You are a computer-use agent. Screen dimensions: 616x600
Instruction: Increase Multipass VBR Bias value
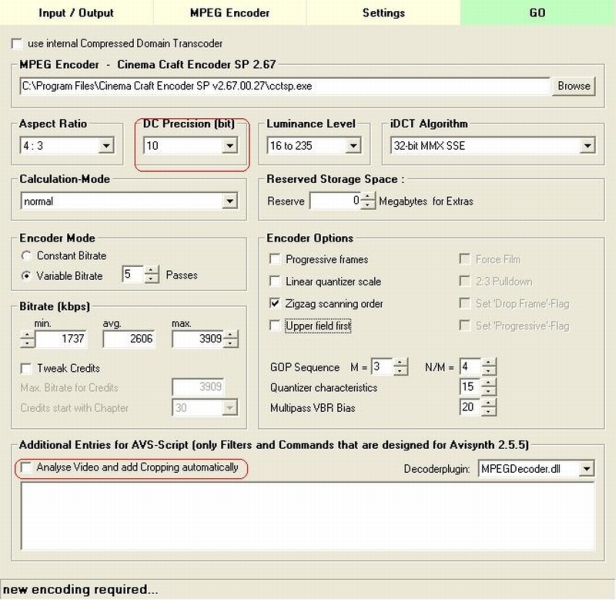(489, 403)
